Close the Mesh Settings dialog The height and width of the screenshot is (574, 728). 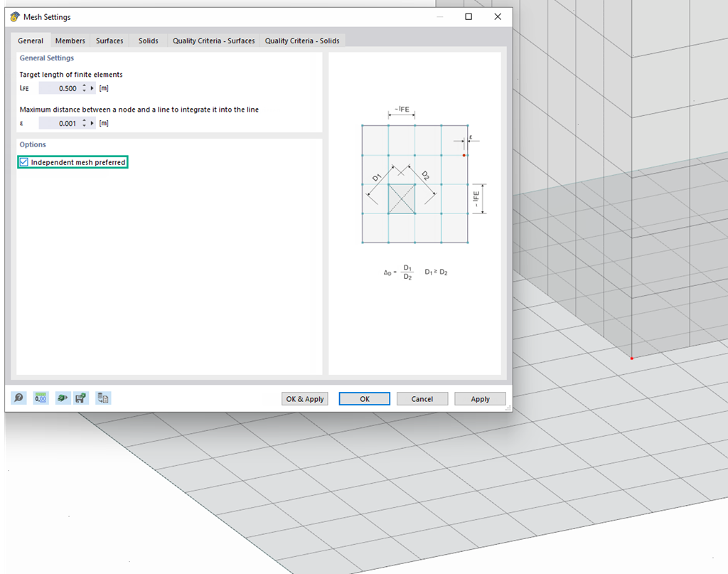click(498, 17)
